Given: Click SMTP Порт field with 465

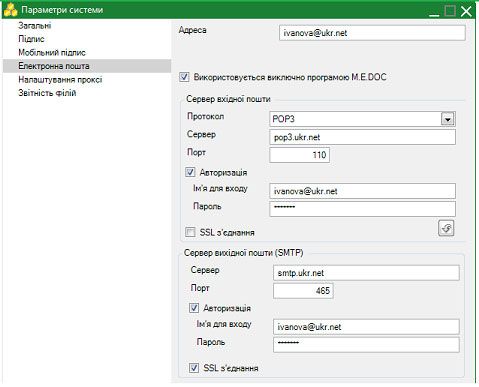Looking at the screenshot, I should point(303,291).
